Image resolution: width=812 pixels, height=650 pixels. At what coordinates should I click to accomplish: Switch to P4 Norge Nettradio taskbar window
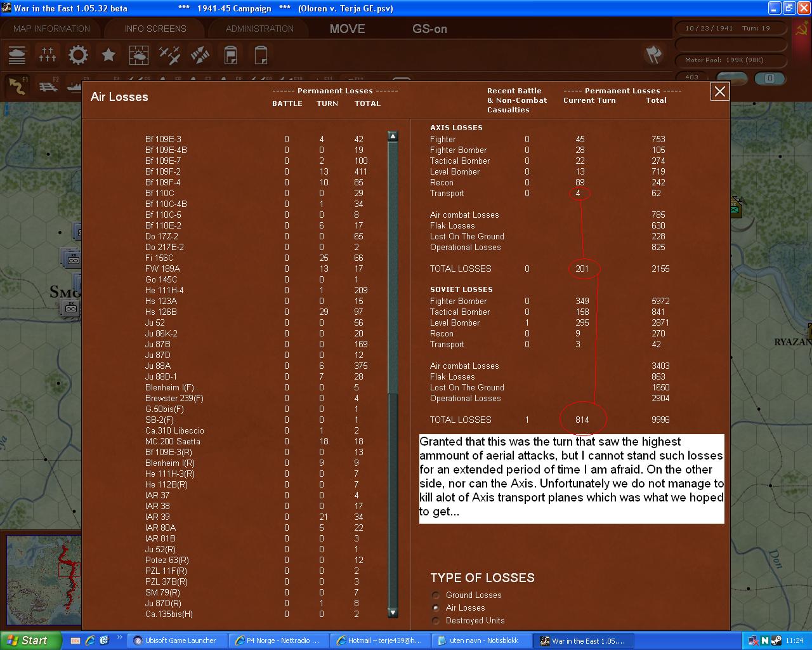[277, 640]
